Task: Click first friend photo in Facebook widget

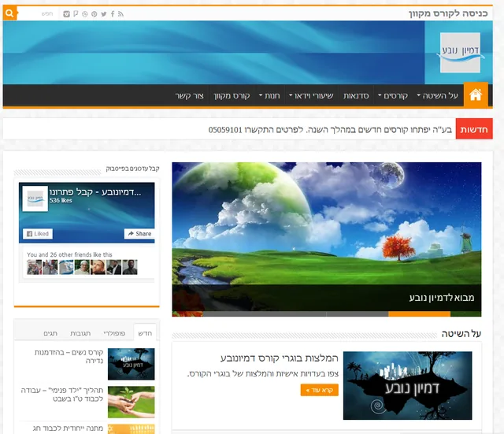Action: (34, 267)
